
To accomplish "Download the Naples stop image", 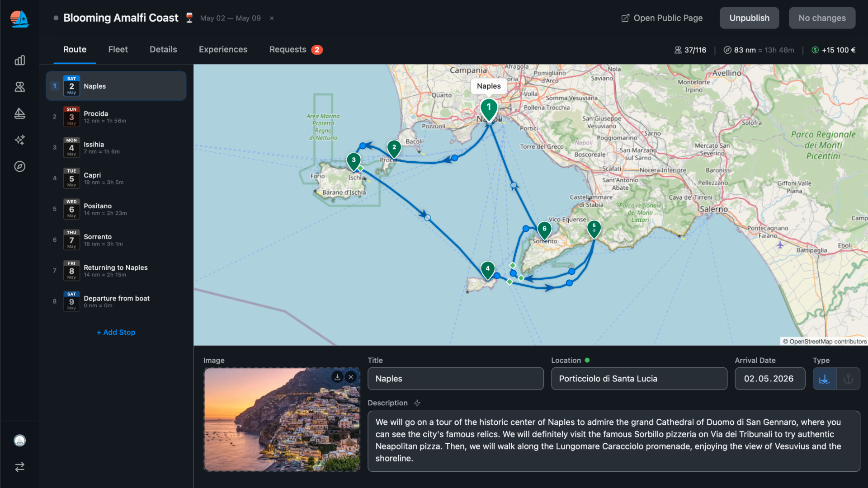I will (x=337, y=376).
